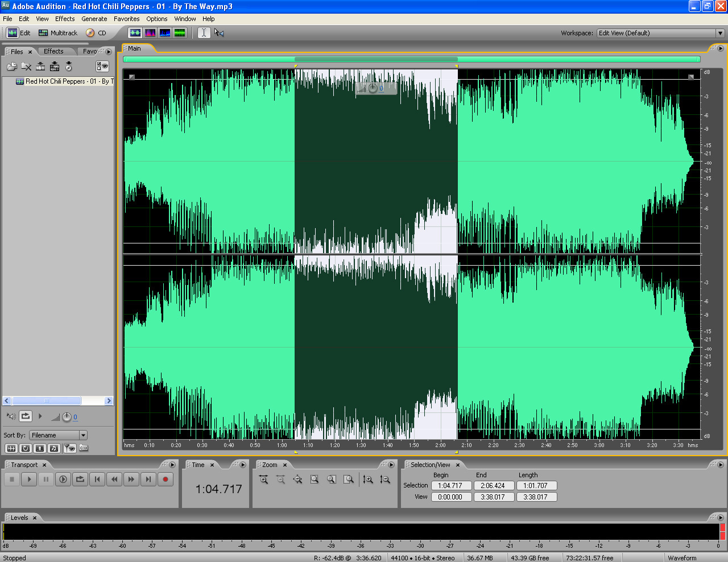Switch to the Effects panel tab
This screenshot has height=562, width=728.
tap(54, 51)
